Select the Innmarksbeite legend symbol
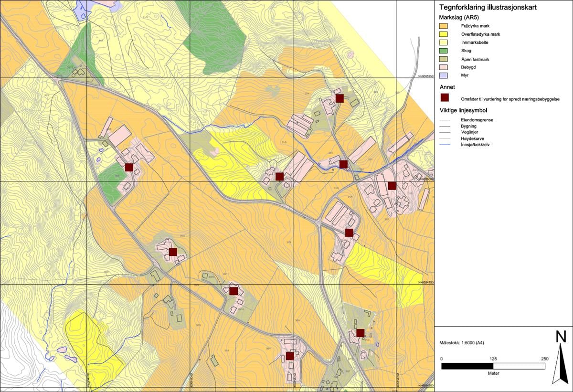This screenshot has height=392, width=573. point(444,42)
